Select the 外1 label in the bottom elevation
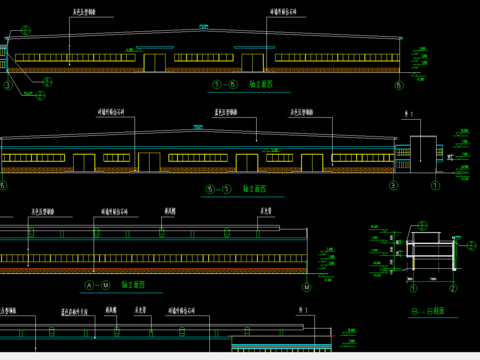The image size is (480, 360). [x=303, y=310]
